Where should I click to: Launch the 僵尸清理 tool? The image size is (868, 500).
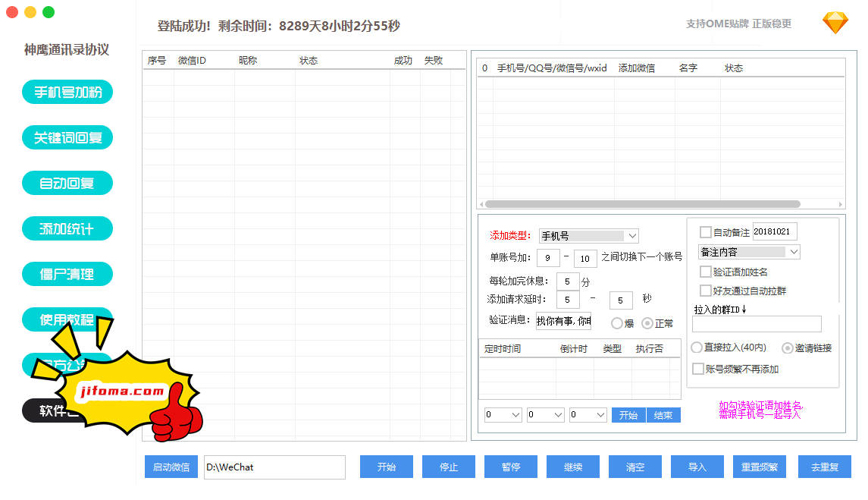pyautogui.click(x=67, y=274)
